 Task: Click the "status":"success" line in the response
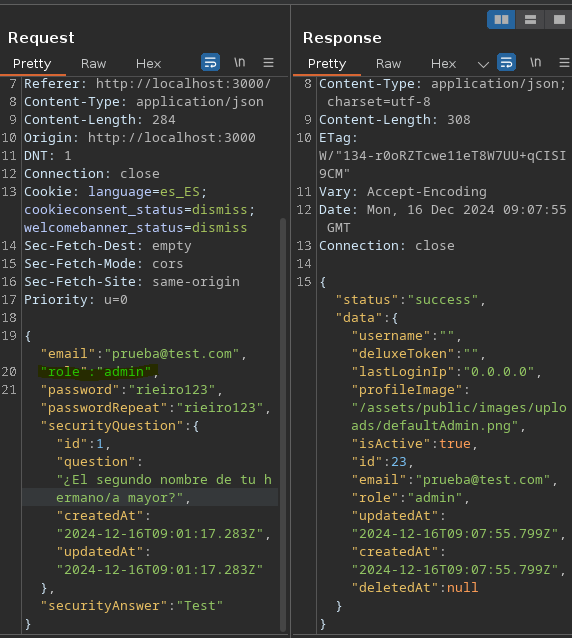[410, 300]
